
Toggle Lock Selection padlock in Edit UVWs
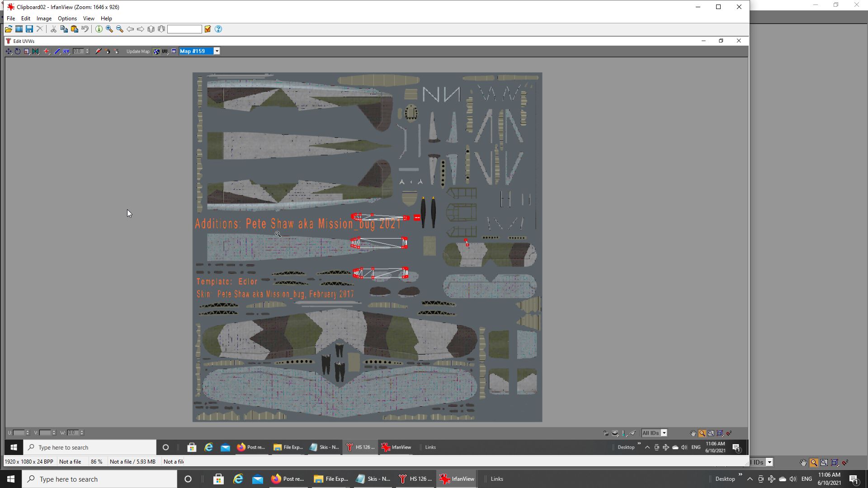pyautogui.click(x=606, y=433)
